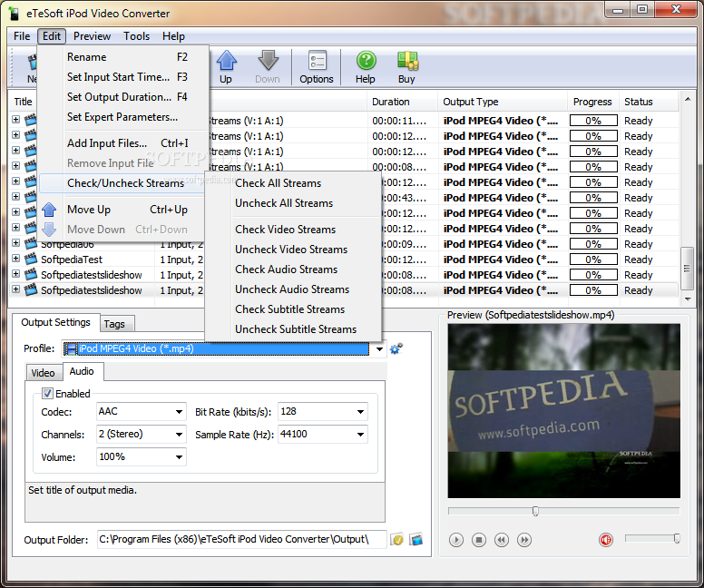Open the File menu

click(x=22, y=36)
